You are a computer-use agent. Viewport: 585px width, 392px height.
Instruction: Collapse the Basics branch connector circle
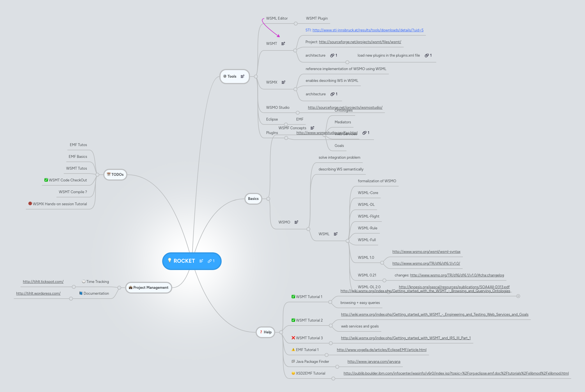(268, 199)
